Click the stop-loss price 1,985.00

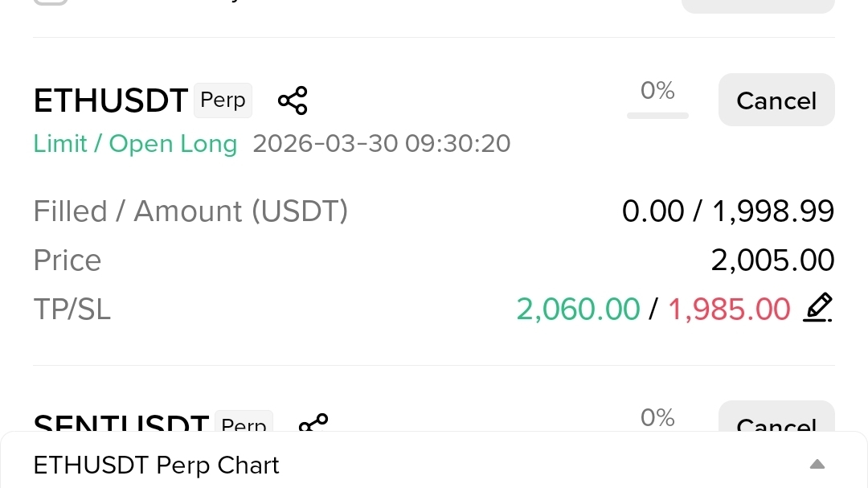(x=729, y=309)
